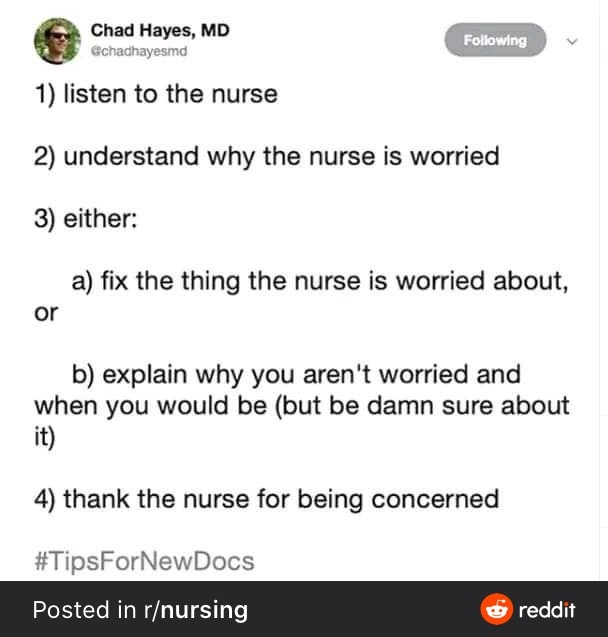
Task: Toggle the Following button
Action: [x=495, y=40]
